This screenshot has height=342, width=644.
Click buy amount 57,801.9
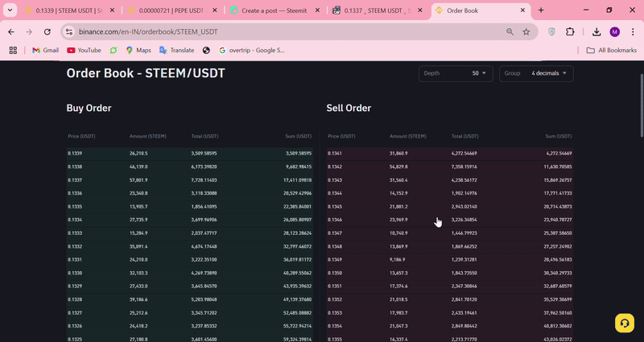pyautogui.click(x=138, y=179)
